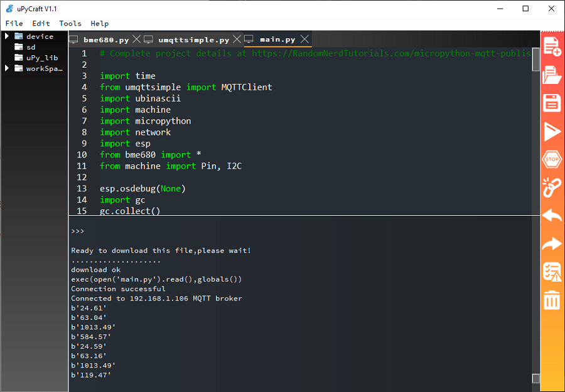This screenshot has width=565, height=392.
Task: Close the bme680.py tab
Action: 137,38
